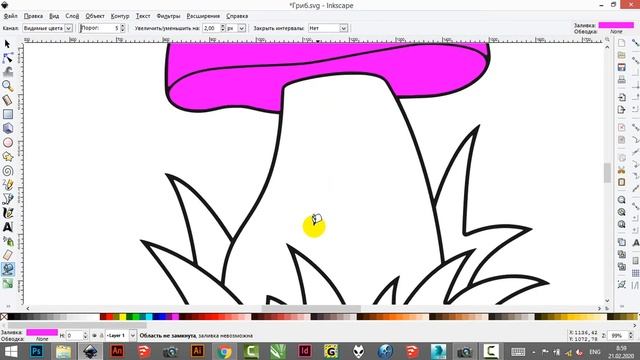Open Photoshop from the taskbar

click(x=37, y=351)
